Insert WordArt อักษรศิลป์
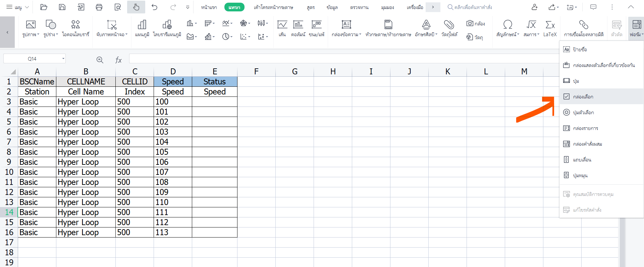Screen dimensions: 644x267 426,28
